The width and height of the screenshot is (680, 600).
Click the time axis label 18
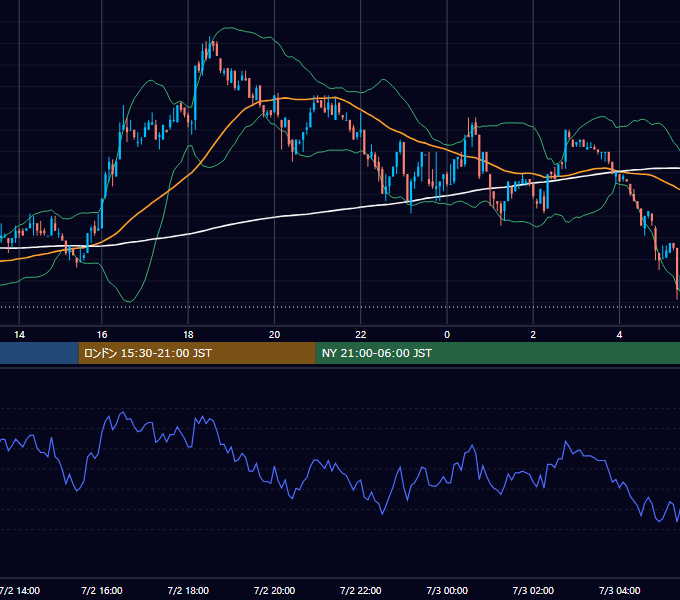(x=188, y=335)
